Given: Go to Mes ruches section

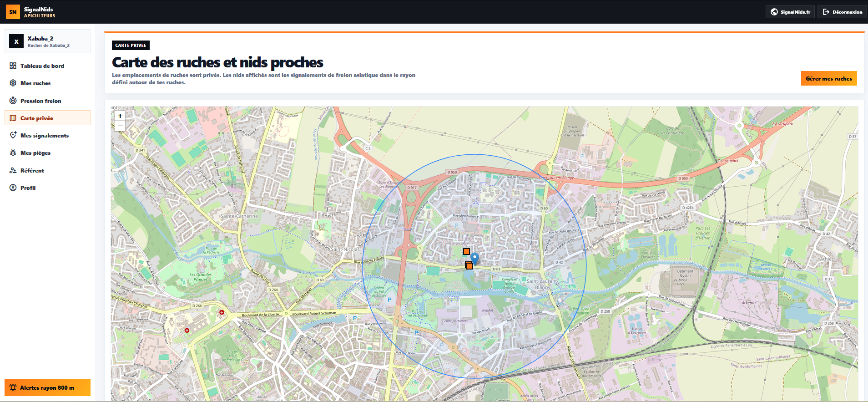Looking at the screenshot, I should tap(47, 83).
